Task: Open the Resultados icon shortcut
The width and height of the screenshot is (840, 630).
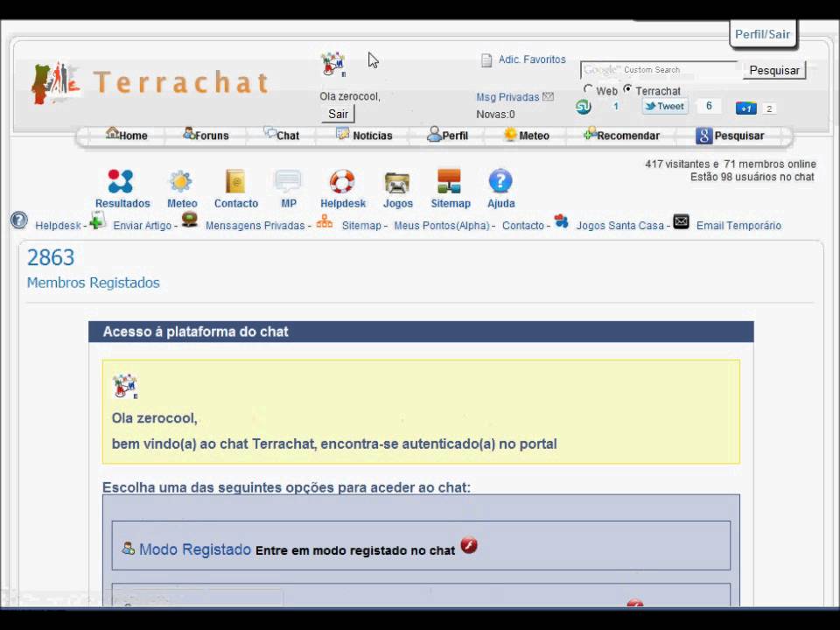Action: [120, 181]
